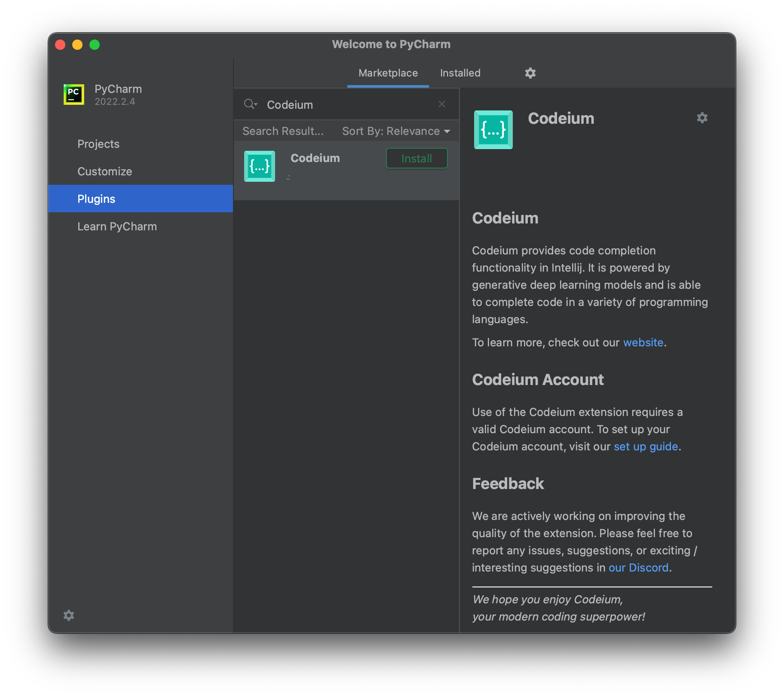Switch to the Marketplace tab
The image size is (784, 697).
click(387, 73)
